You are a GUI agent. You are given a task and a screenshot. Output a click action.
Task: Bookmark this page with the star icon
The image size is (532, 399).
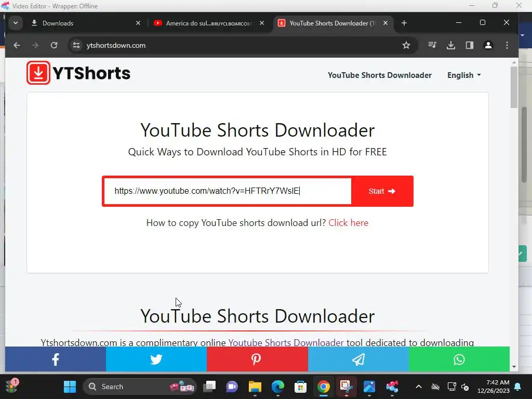[x=406, y=45]
